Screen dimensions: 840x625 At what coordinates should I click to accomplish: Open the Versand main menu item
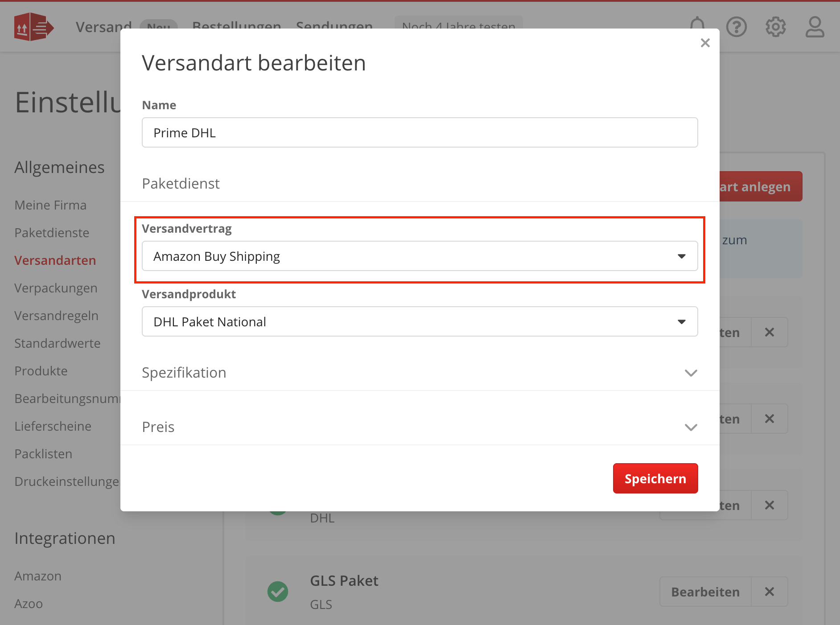pos(104,27)
